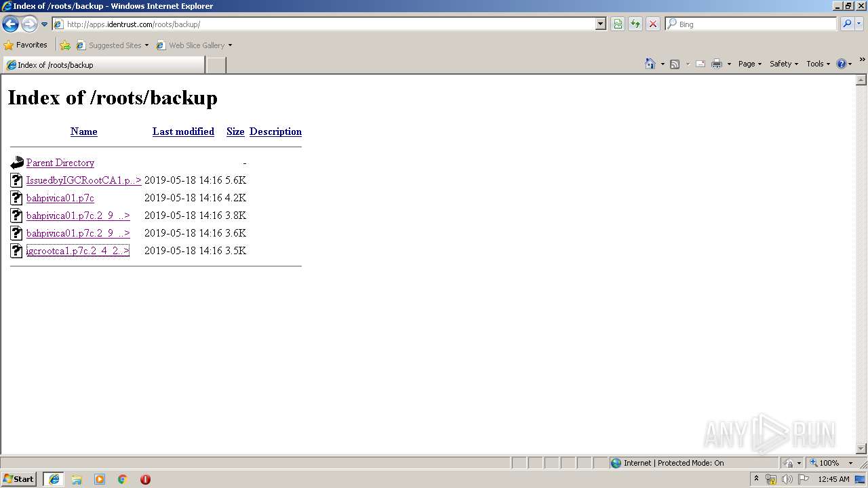Screen dimensions: 868x488
Task: Open the Tools menu
Action: coord(818,64)
